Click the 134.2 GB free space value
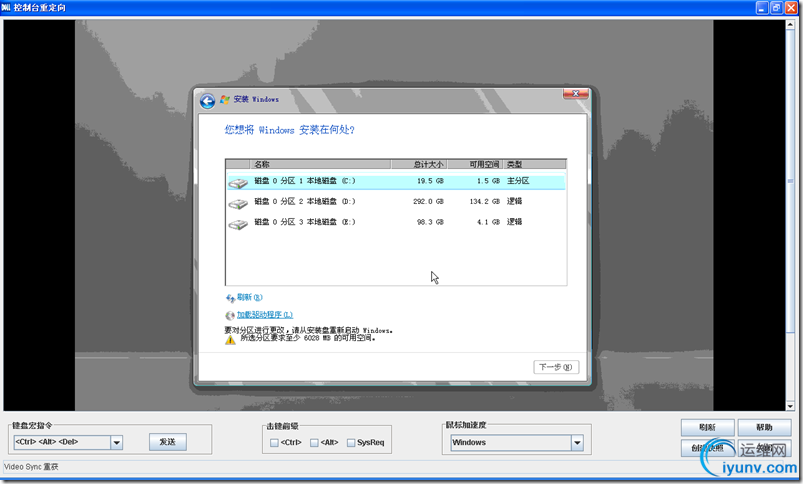Viewport: 803px width, 484px height. click(484, 202)
